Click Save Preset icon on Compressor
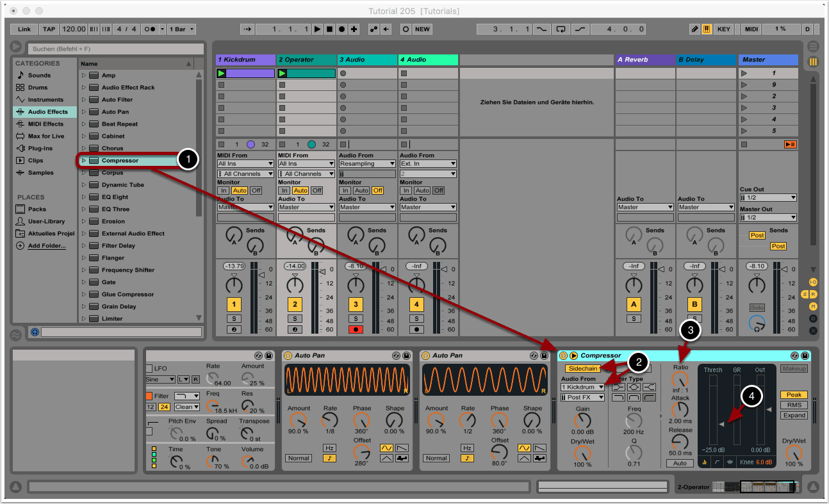 [x=805, y=355]
